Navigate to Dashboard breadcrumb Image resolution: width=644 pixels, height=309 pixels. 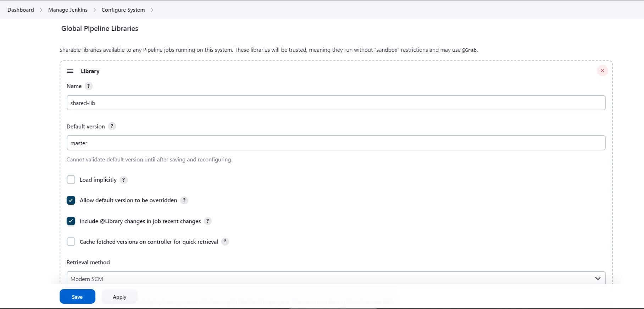(x=21, y=10)
